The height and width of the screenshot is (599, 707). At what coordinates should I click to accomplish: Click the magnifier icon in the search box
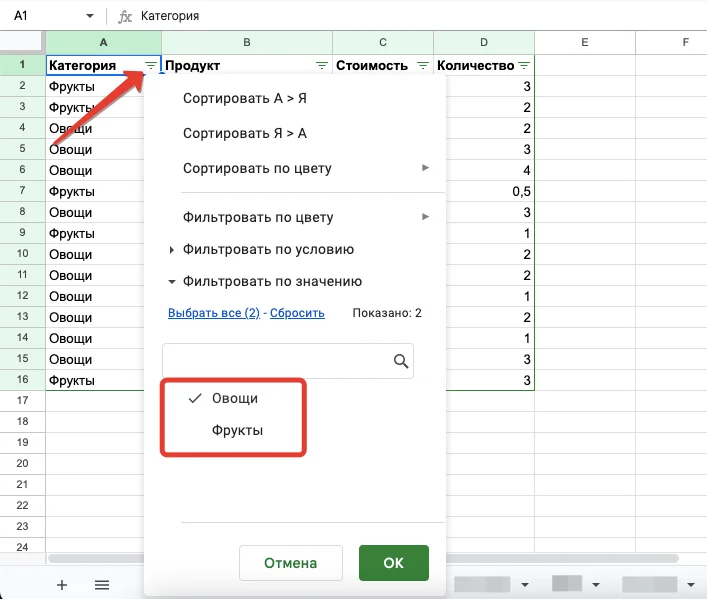[401, 362]
